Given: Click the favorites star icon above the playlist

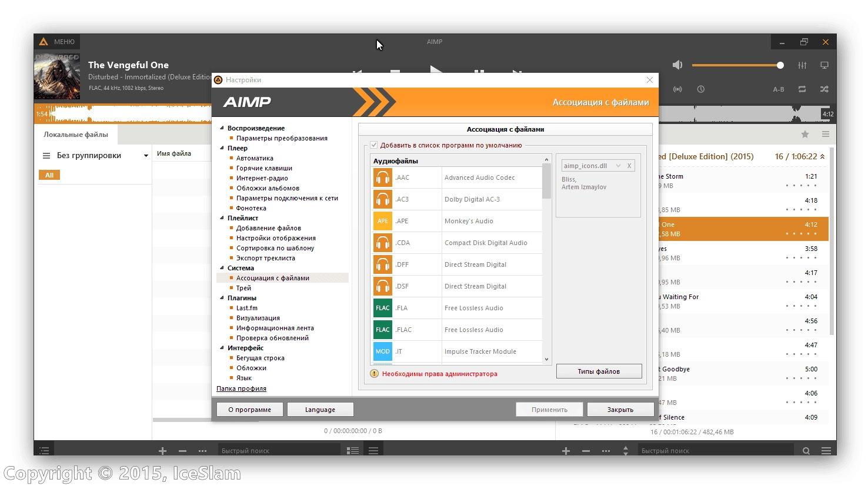Looking at the screenshot, I should [x=805, y=135].
